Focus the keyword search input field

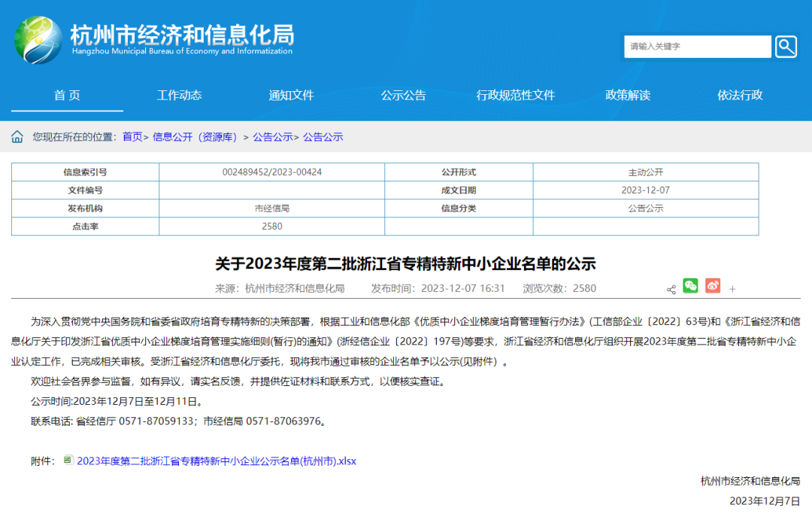(697, 47)
